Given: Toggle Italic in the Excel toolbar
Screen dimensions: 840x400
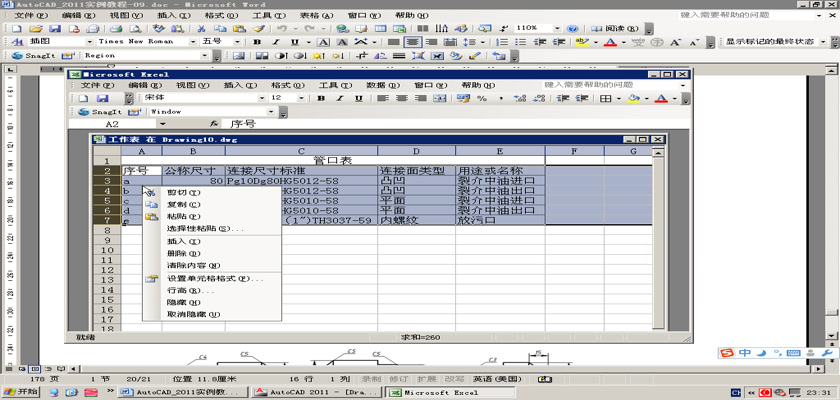Looking at the screenshot, I should [x=340, y=99].
